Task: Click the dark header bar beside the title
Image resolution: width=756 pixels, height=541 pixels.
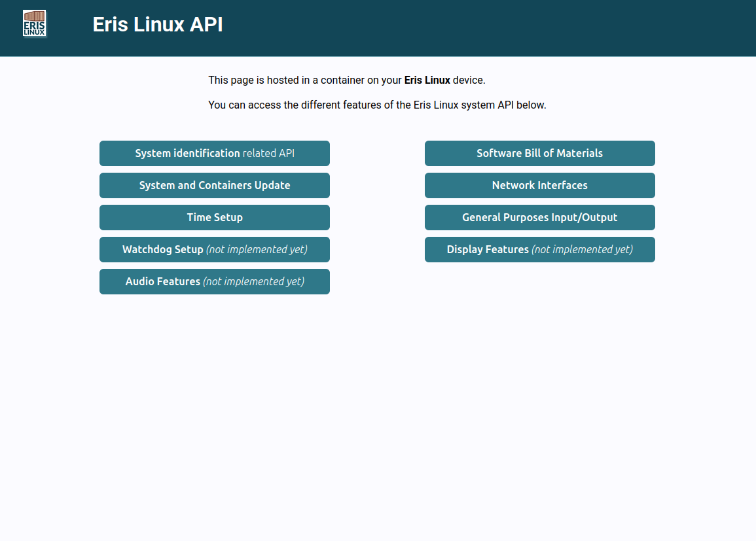Action: [482, 28]
